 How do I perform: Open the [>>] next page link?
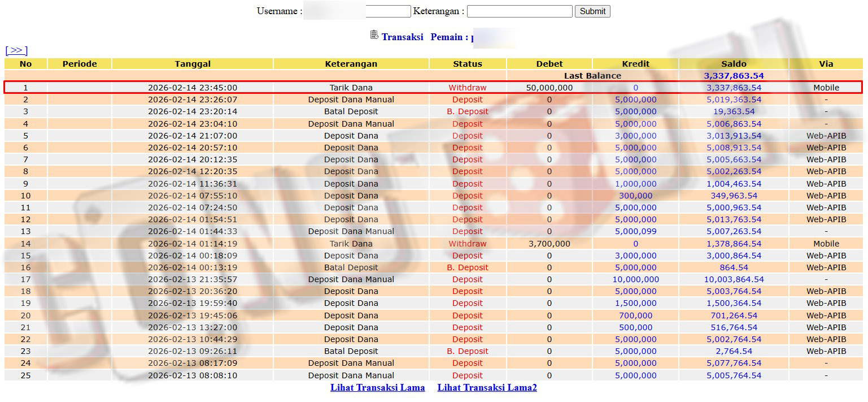[x=16, y=51]
